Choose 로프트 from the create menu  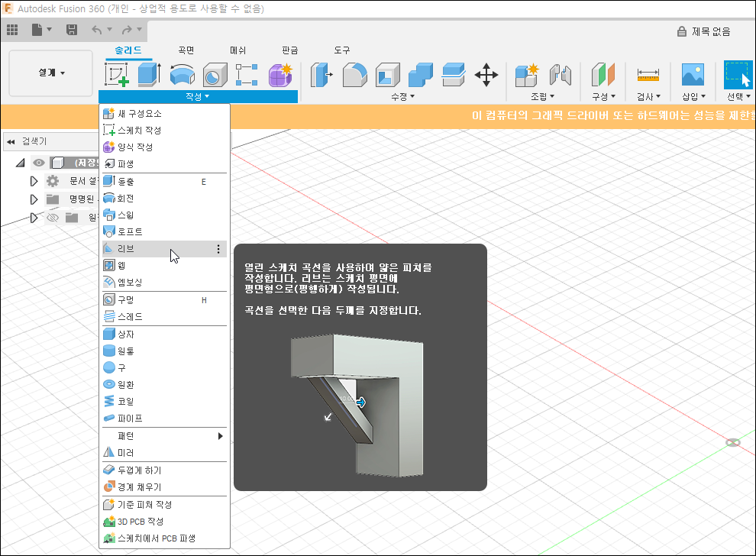pos(164,232)
